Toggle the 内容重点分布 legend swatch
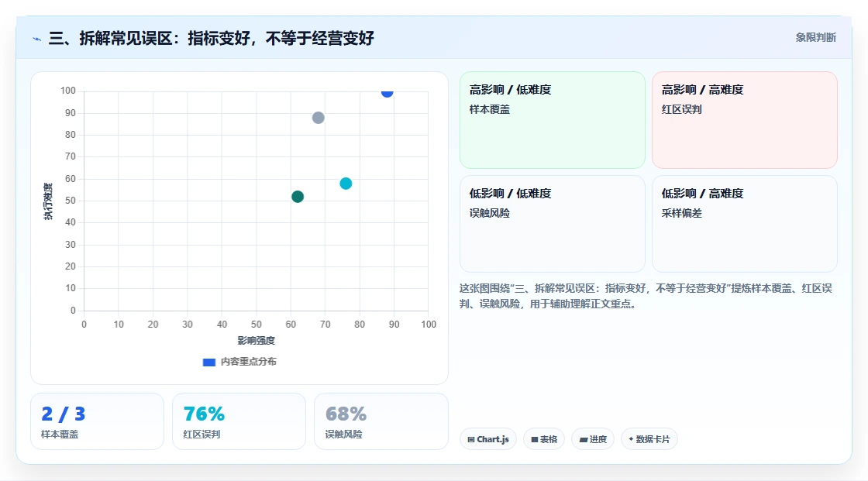The width and height of the screenshot is (868, 481). click(208, 362)
